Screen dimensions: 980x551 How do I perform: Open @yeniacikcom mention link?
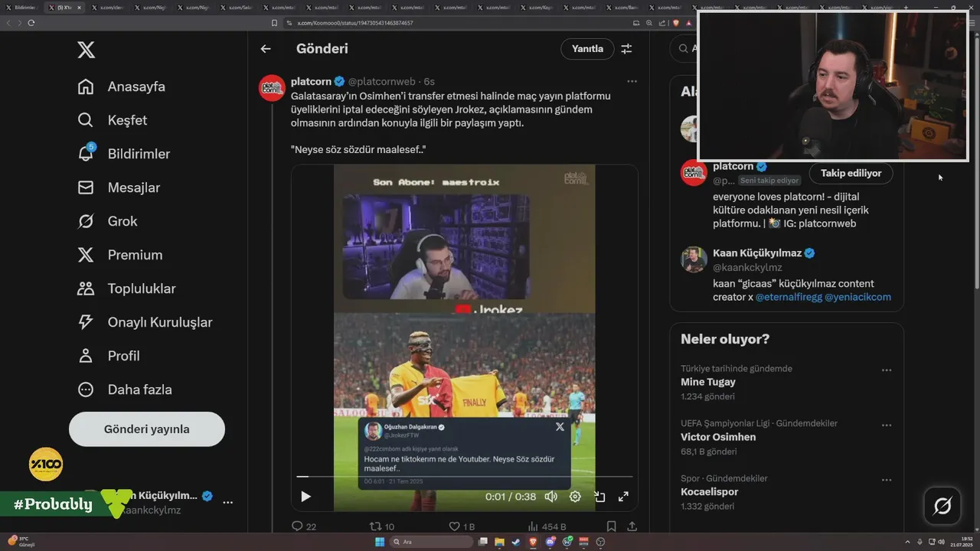pyautogui.click(x=857, y=297)
